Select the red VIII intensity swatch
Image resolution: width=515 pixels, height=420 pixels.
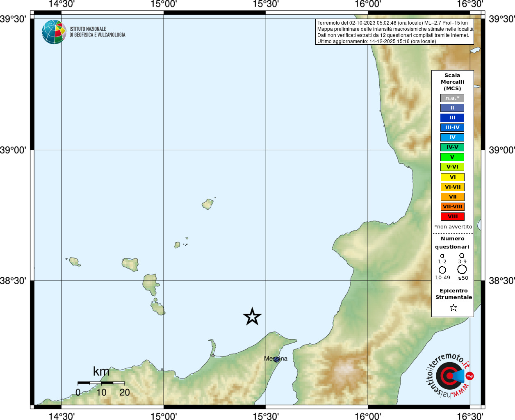point(453,217)
